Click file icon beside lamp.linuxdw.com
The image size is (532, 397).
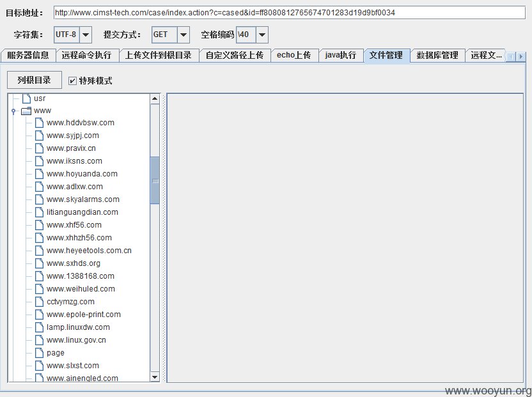pos(40,327)
